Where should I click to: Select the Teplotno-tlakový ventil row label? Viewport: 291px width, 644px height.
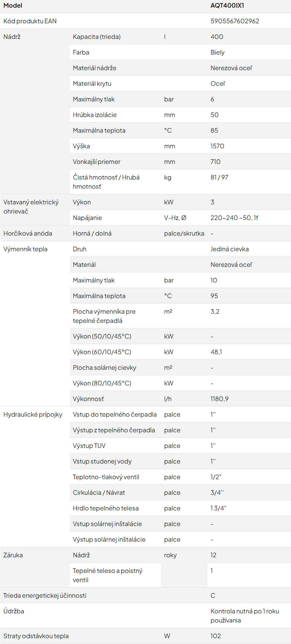[106, 477]
